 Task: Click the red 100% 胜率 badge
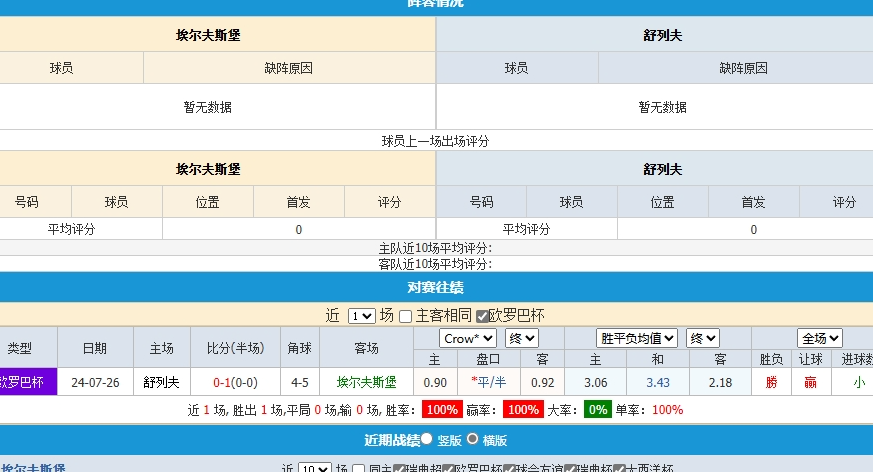click(x=442, y=410)
